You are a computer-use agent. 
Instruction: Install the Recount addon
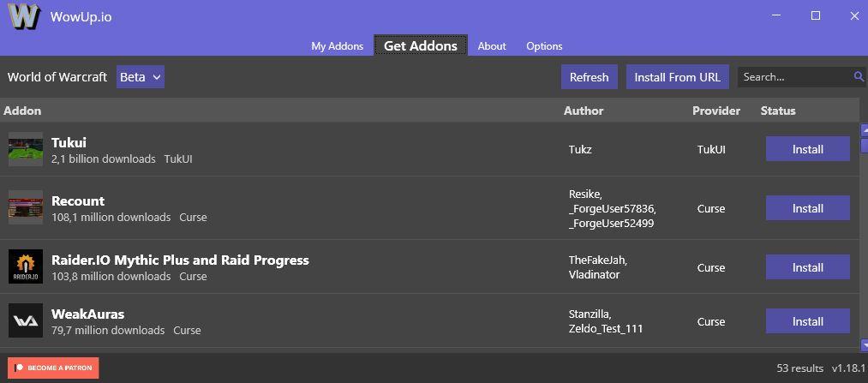click(807, 208)
